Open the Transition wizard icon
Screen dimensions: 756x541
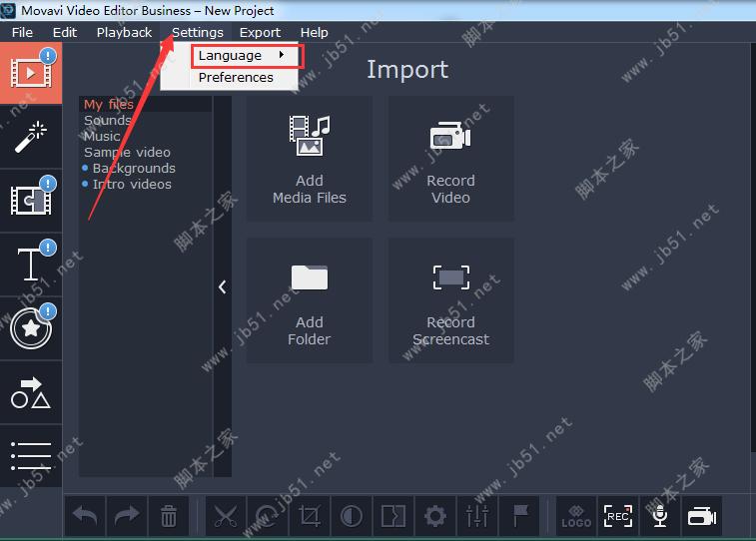click(x=393, y=516)
